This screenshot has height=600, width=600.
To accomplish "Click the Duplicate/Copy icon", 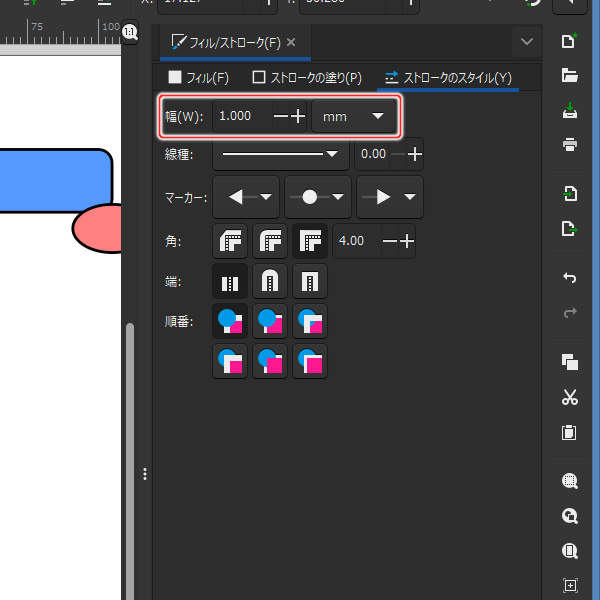I will pyautogui.click(x=569, y=362).
